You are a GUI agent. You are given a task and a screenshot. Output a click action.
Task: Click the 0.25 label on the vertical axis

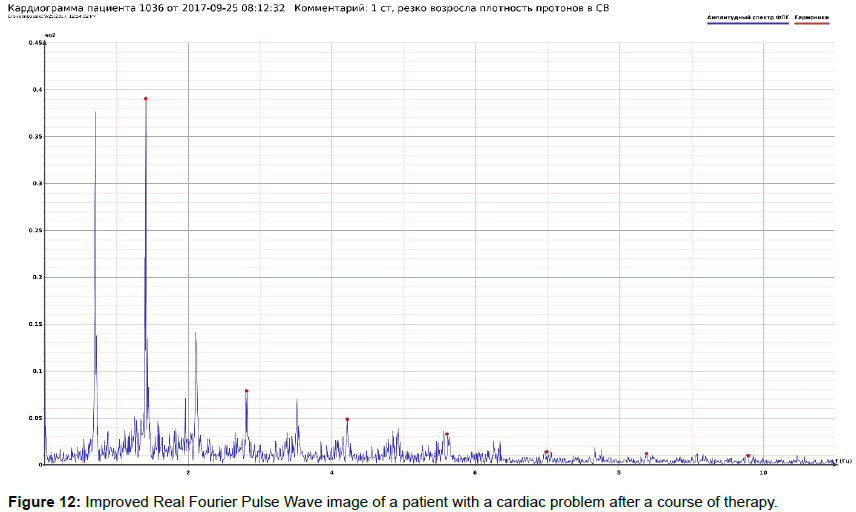35,231
